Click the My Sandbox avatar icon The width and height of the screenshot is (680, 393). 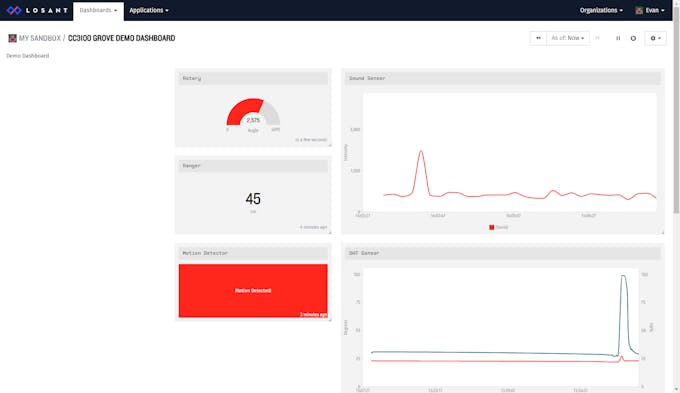coord(12,38)
